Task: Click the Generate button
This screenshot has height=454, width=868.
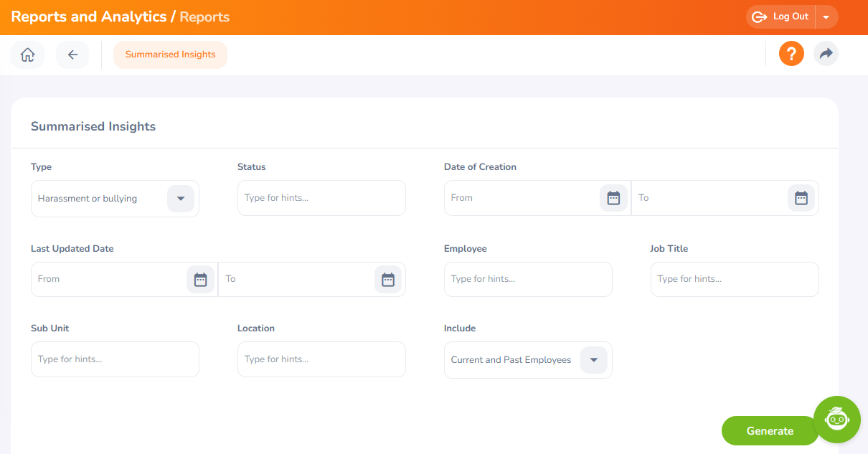Action: click(x=770, y=431)
